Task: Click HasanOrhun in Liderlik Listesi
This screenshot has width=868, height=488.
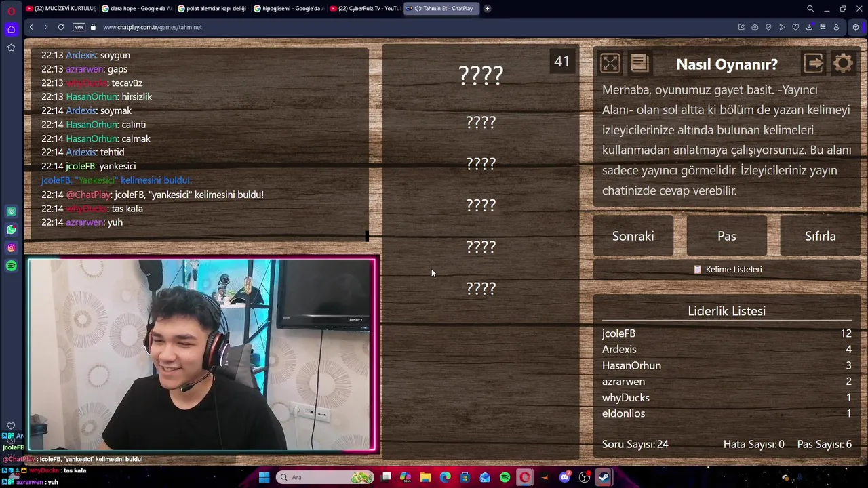Action: 631,365
